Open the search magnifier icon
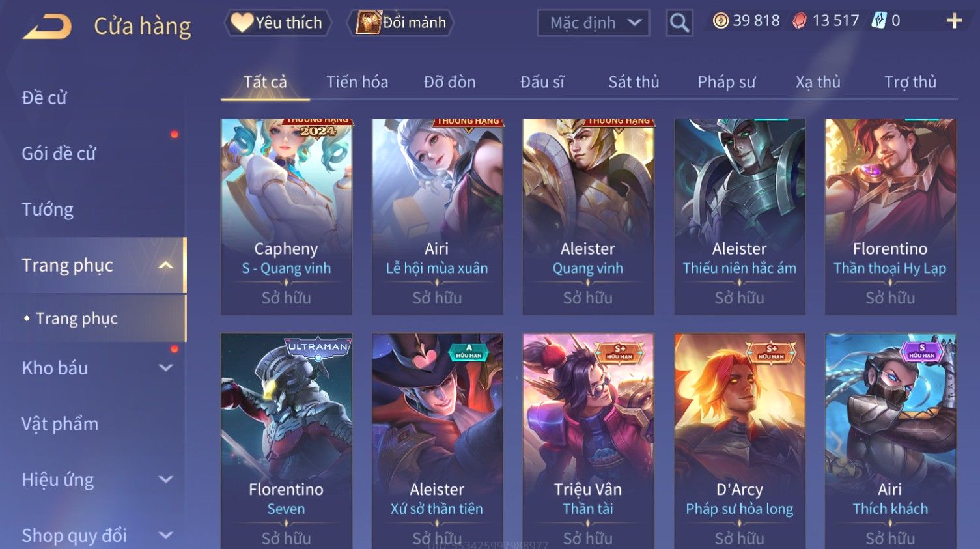This screenshot has height=549, width=980. point(679,23)
